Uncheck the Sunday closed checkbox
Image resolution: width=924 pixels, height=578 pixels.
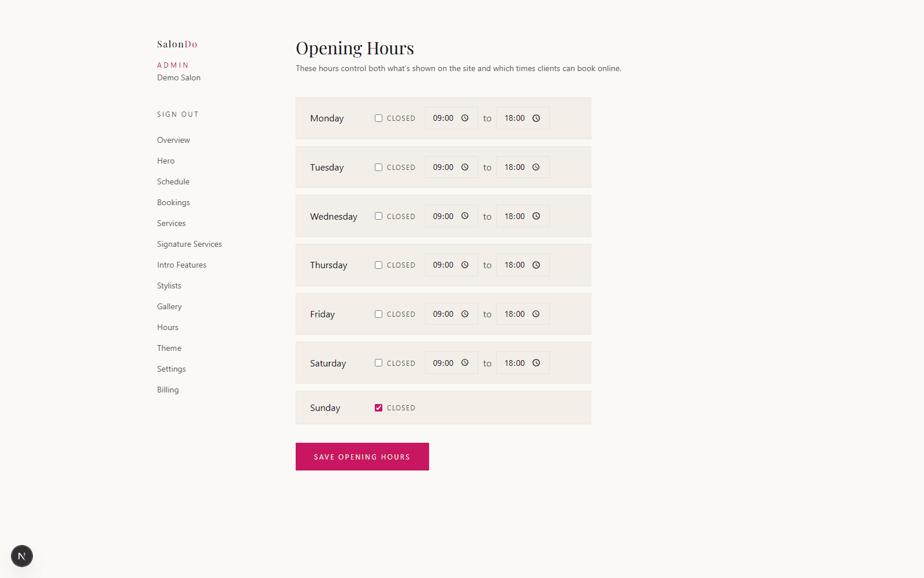(378, 407)
